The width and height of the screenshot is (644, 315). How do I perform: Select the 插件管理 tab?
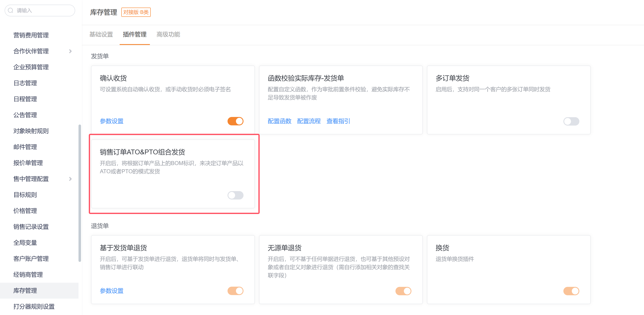tap(135, 34)
